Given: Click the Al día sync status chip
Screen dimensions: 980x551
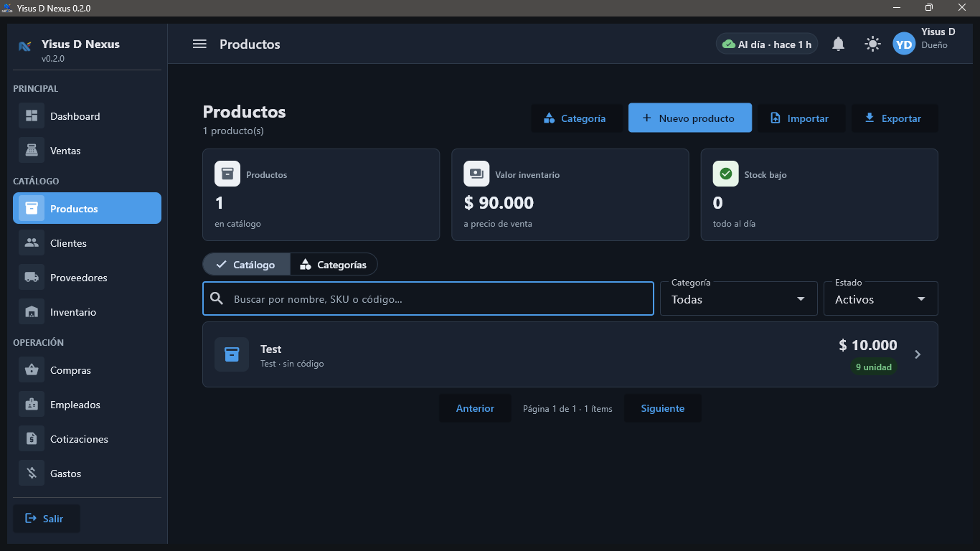Looking at the screenshot, I should tap(767, 44).
